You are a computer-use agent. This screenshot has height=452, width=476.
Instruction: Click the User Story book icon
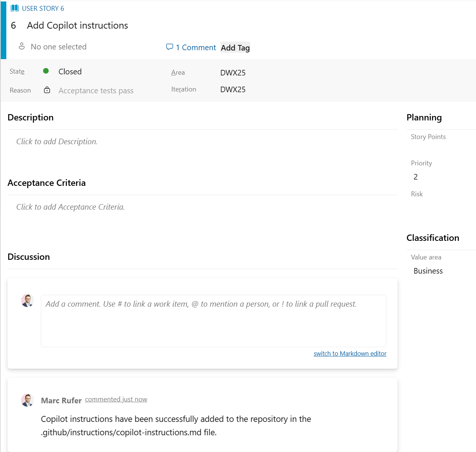pyautogui.click(x=14, y=8)
